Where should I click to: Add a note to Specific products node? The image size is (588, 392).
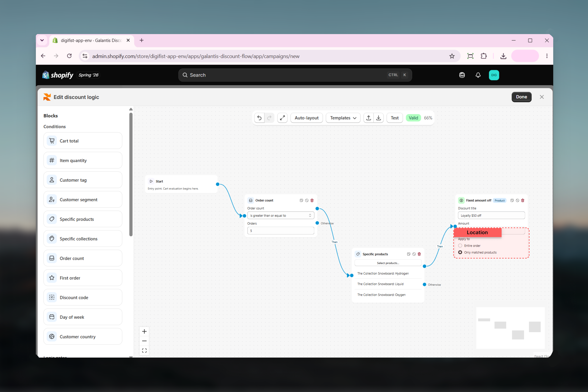(x=409, y=254)
